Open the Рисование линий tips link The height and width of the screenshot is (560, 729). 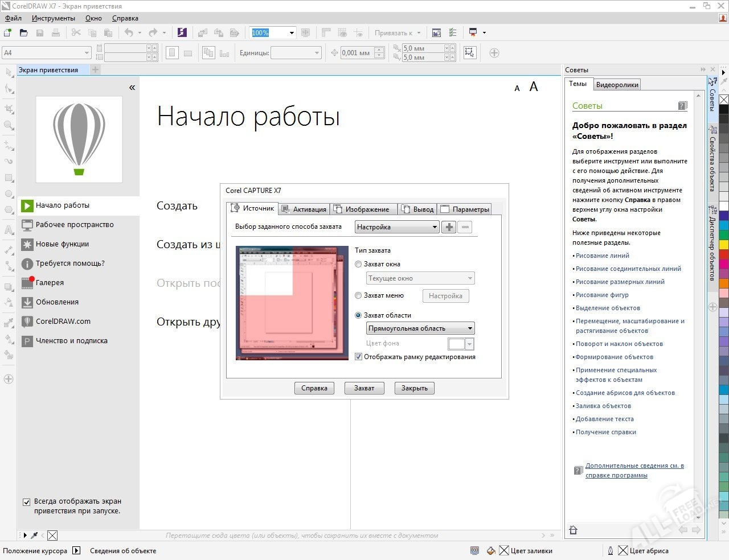pyautogui.click(x=602, y=256)
